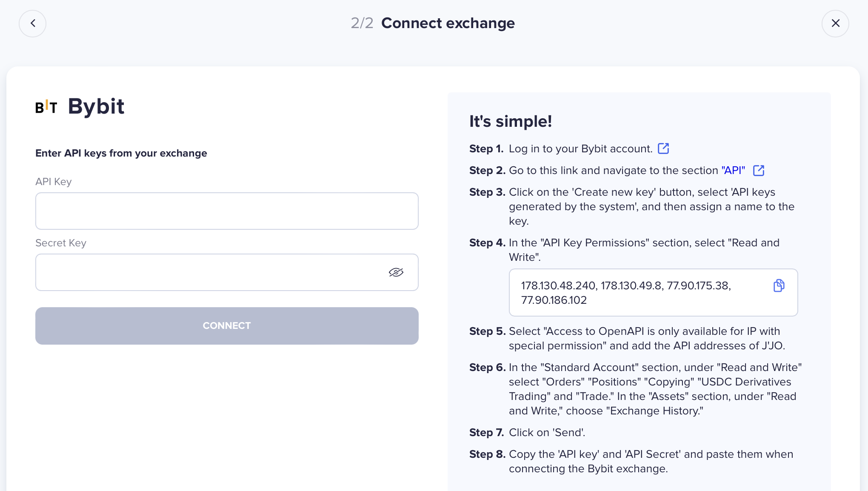Click the Bybit logo icon
The width and height of the screenshot is (868, 491).
46,107
